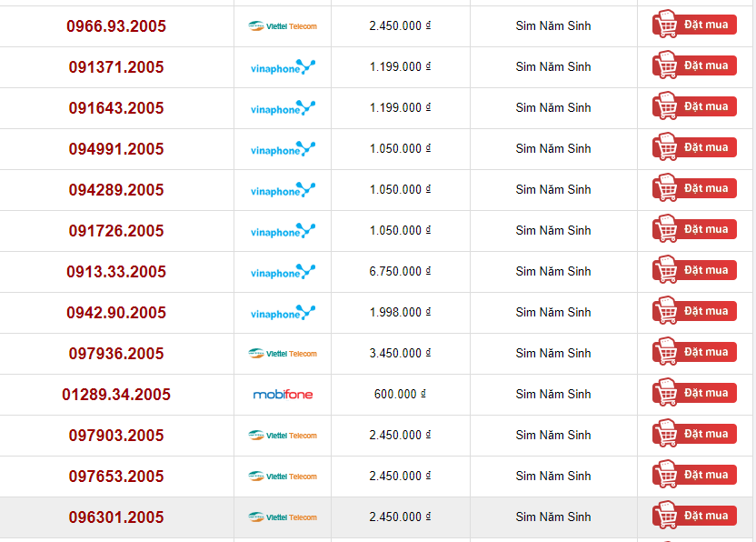
Task: Click Sim Năm Sinh in 01289.34.2005 row
Action: tap(553, 394)
